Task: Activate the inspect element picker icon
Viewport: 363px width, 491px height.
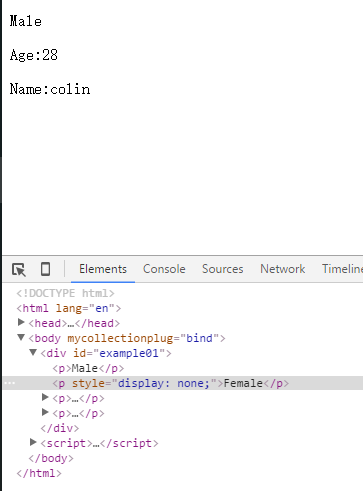Action: [x=19, y=269]
